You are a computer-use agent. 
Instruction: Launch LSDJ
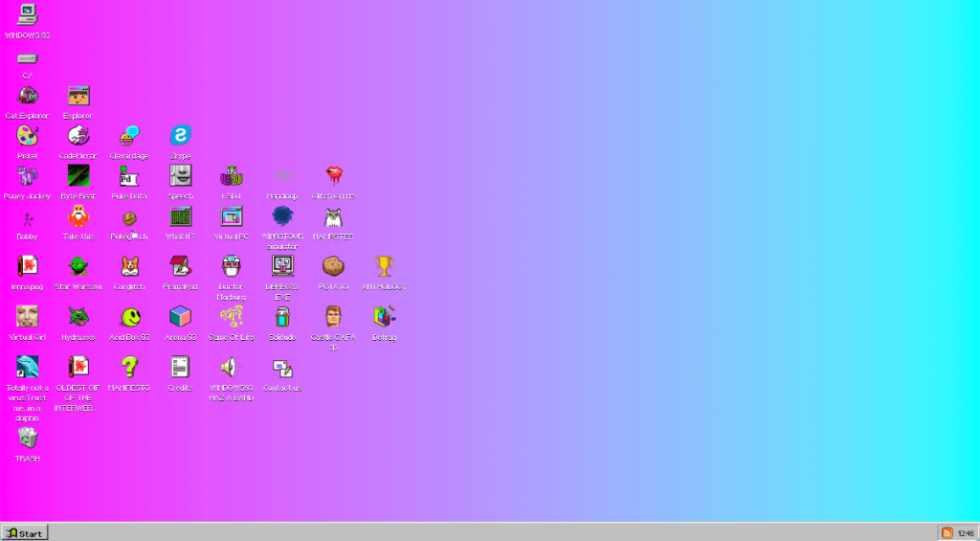[x=232, y=176]
